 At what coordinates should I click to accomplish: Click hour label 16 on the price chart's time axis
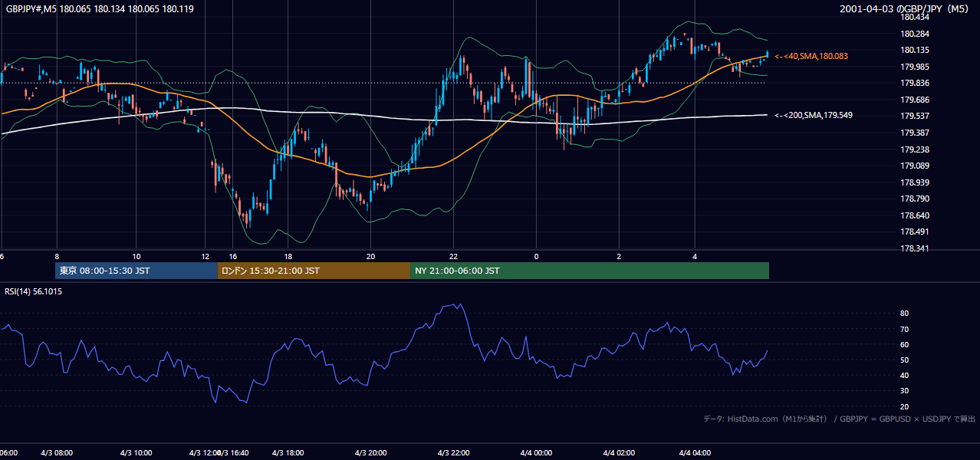coord(233,256)
